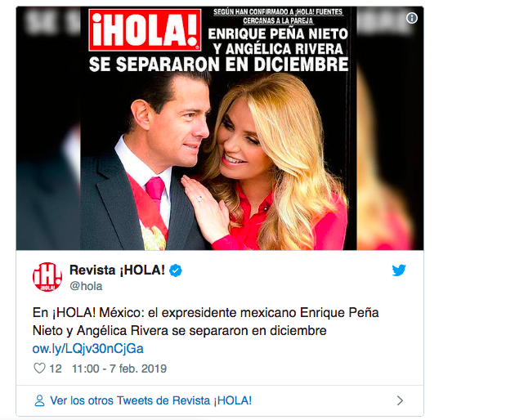
Task: Click the 11:00 - 7 feb. 2019 timestamp
Action: click(119, 369)
